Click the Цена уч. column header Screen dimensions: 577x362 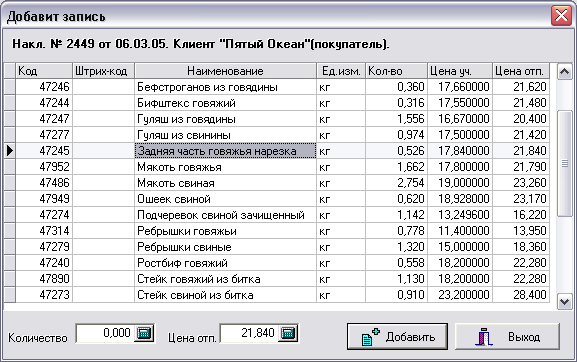point(460,71)
